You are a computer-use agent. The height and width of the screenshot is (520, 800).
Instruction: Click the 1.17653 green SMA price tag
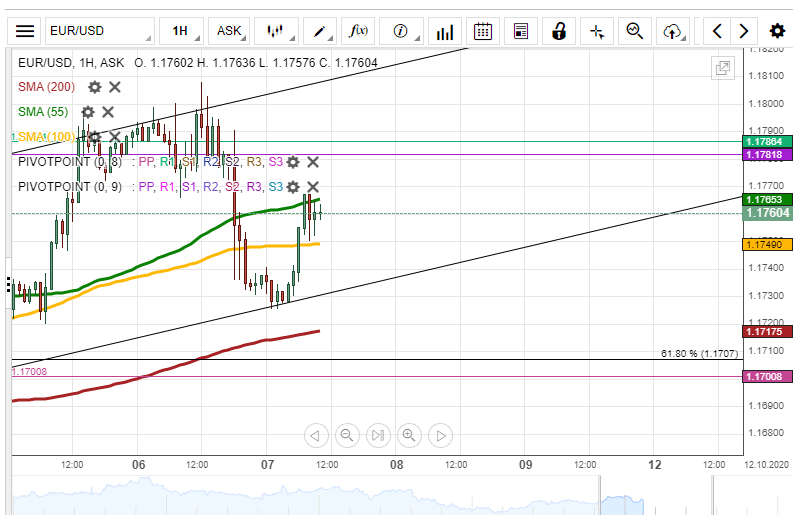tap(767, 200)
